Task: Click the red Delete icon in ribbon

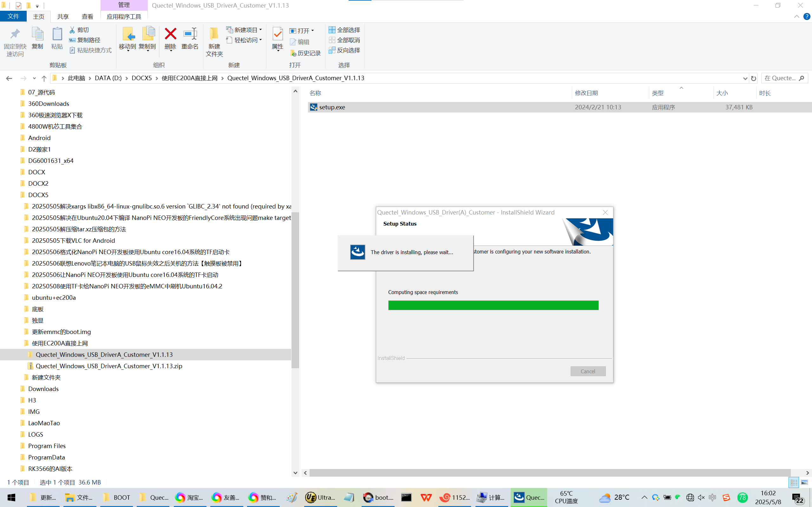Action: click(x=170, y=34)
